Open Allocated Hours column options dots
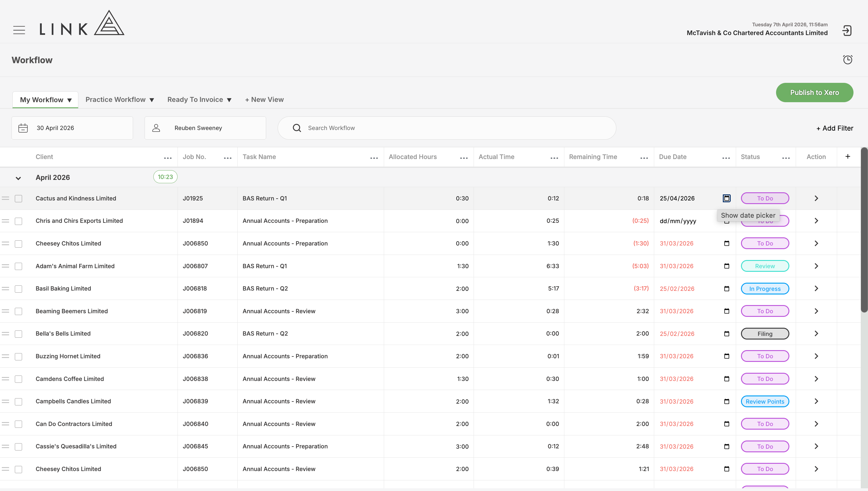This screenshot has width=868, height=491. pyautogui.click(x=464, y=158)
